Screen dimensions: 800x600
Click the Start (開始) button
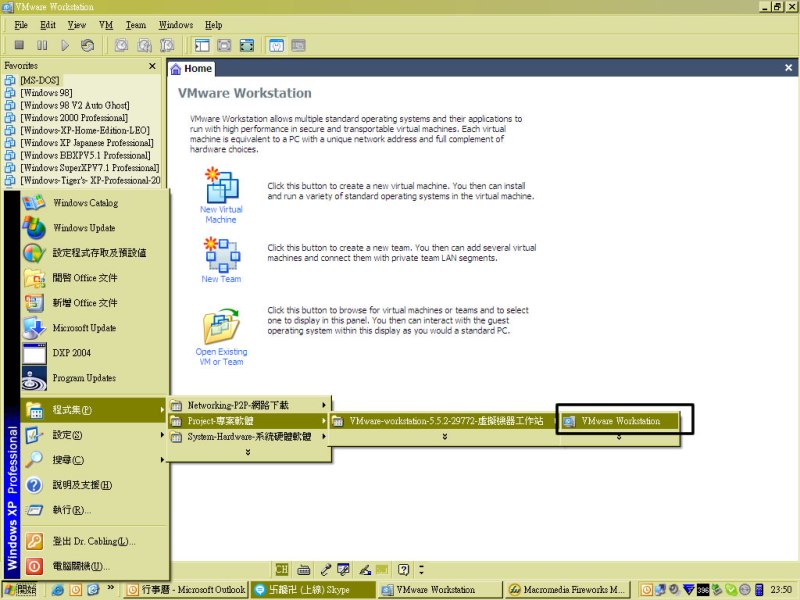pos(20,590)
